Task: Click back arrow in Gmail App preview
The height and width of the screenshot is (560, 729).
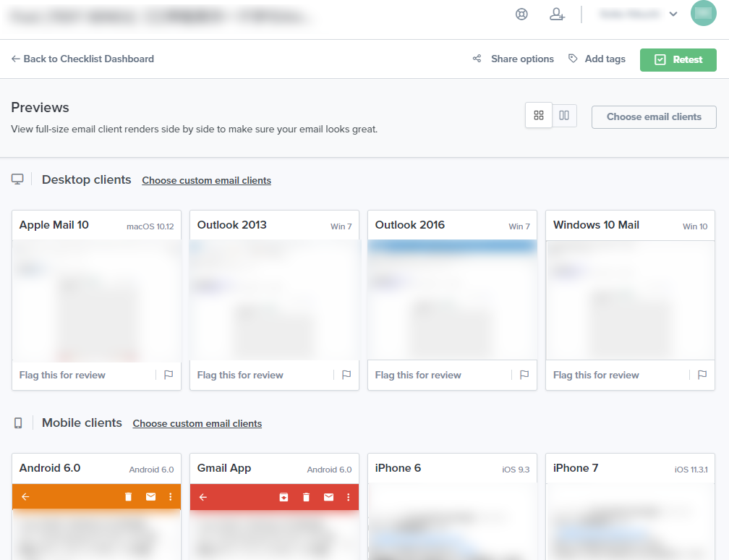Action: click(203, 497)
